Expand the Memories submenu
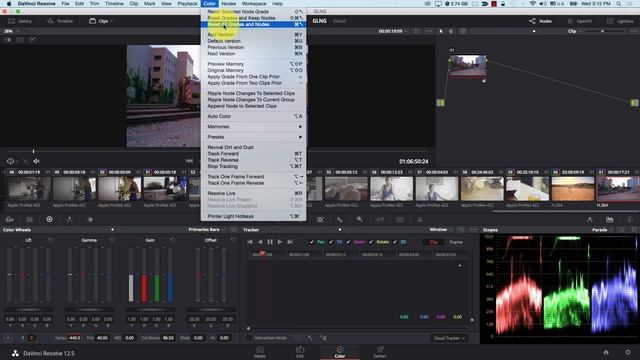The height and width of the screenshot is (360, 640). click(x=253, y=127)
